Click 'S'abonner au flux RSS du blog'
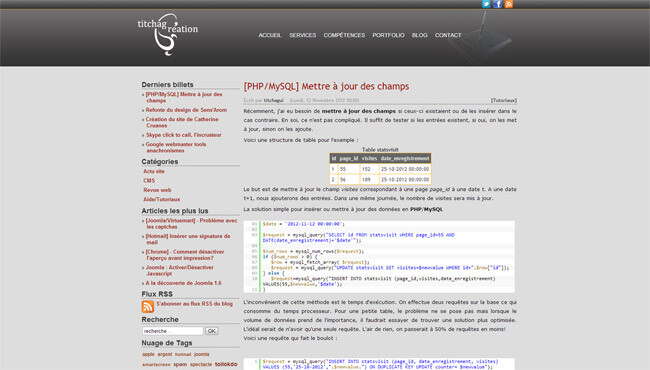Screen dimensions: 650x370 (x=194, y=304)
